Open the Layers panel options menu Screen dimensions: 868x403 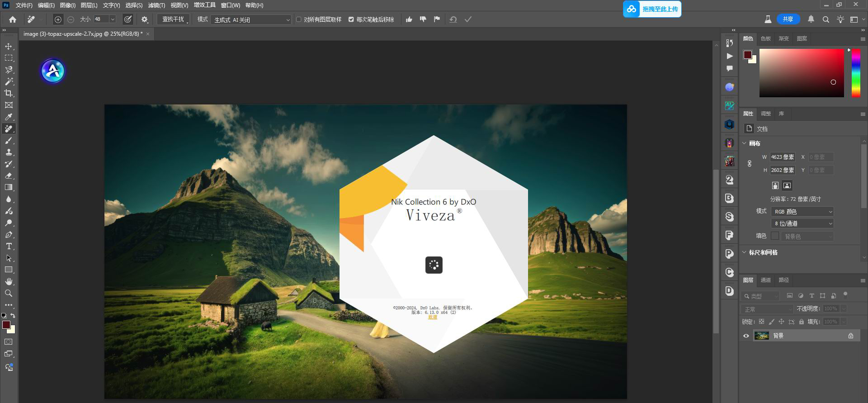(x=863, y=280)
